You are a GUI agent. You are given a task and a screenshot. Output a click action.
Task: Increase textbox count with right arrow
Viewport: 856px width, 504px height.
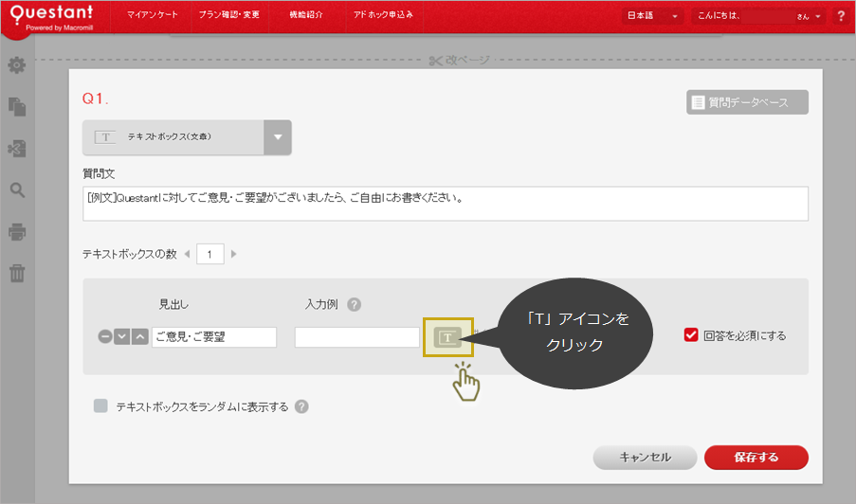pyautogui.click(x=234, y=254)
